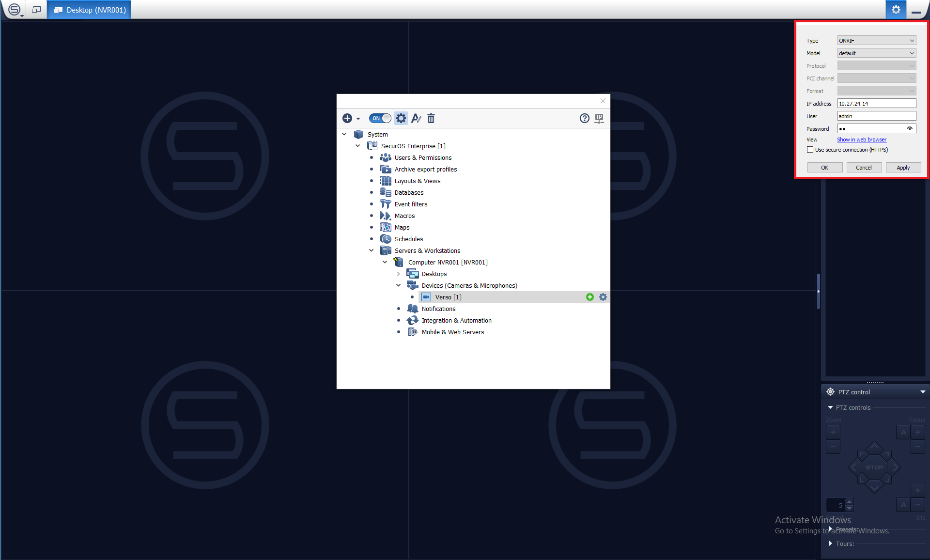Screen dimensions: 930x560
Task: Toggle the ON switch in toolbar
Action: click(x=380, y=118)
